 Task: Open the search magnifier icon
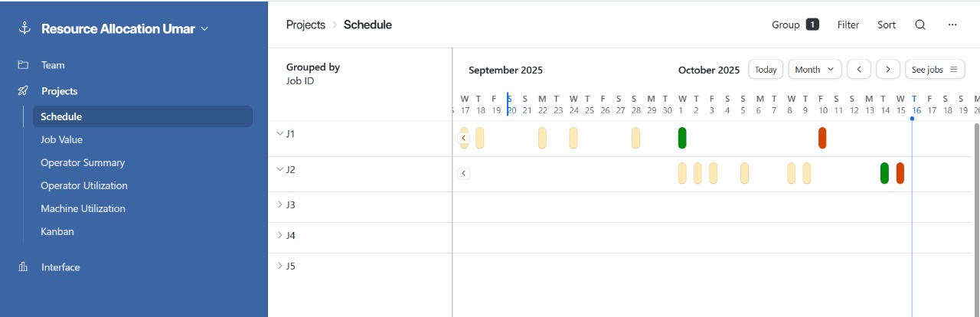pyautogui.click(x=920, y=25)
